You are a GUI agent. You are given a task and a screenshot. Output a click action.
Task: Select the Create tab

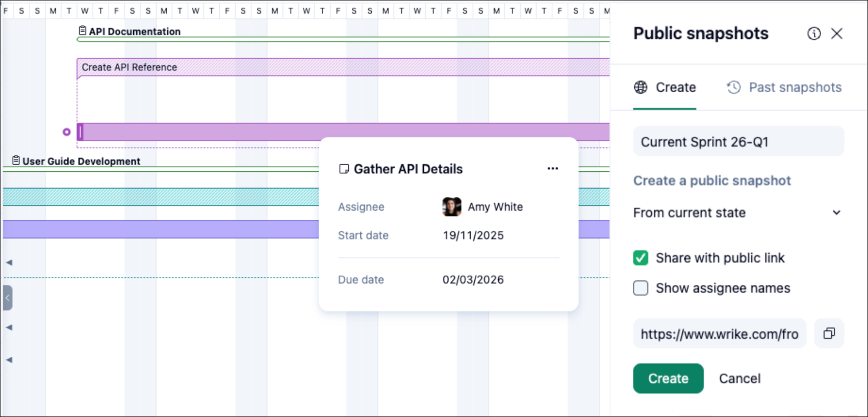(665, 88)
